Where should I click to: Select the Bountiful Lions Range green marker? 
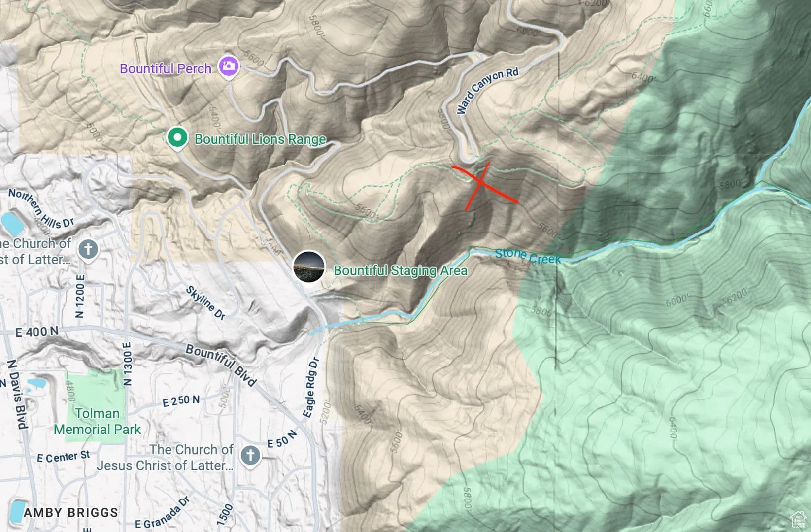[x=177, y=138]
